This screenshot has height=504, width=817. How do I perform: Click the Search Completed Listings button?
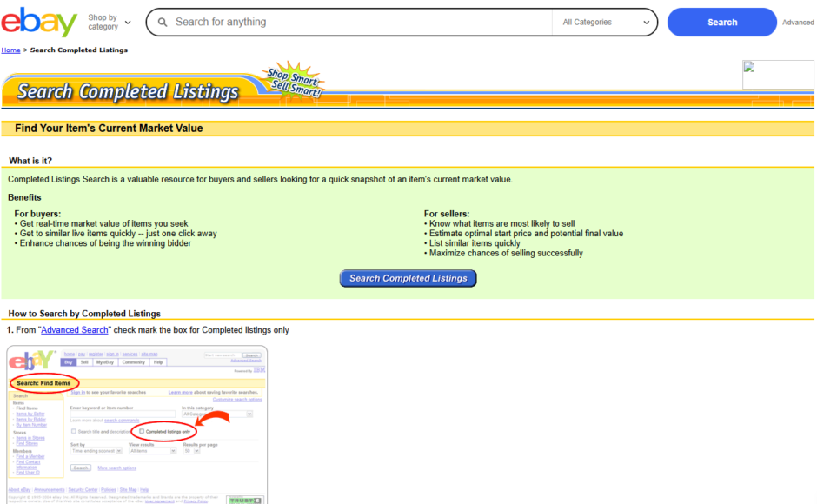click(x=408, y=278)
